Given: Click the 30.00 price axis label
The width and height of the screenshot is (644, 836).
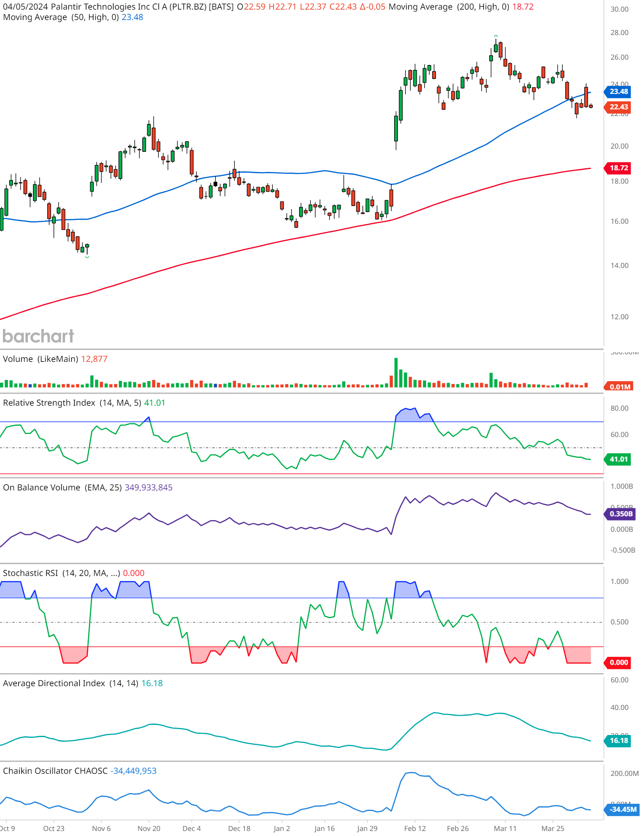Looking at the screenshot, I should pos(619,10).
